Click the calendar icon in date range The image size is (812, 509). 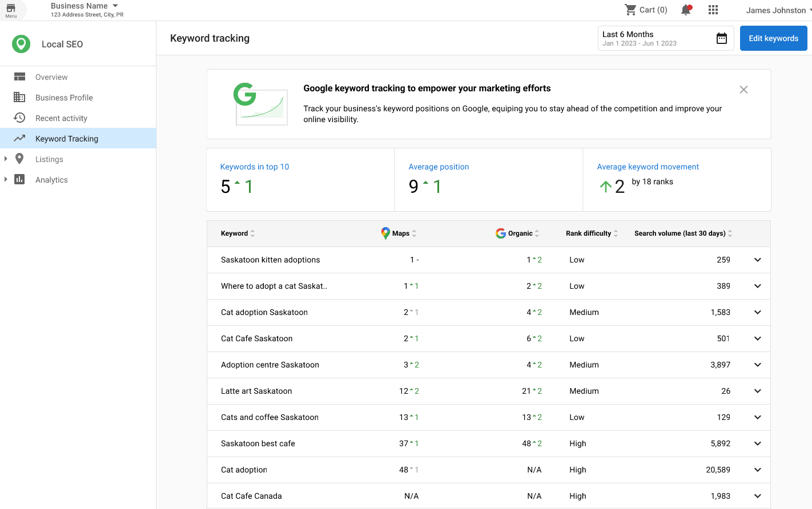[x=722, y=38]
